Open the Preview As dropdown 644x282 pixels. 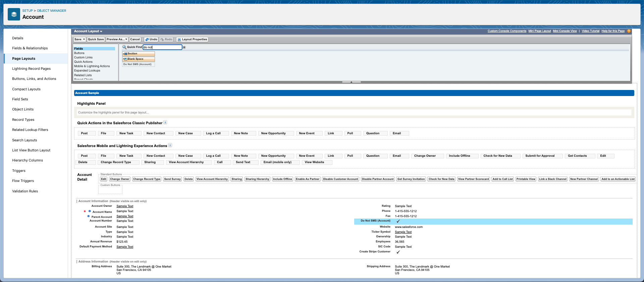pyautogui.click(x=117, y=40)
